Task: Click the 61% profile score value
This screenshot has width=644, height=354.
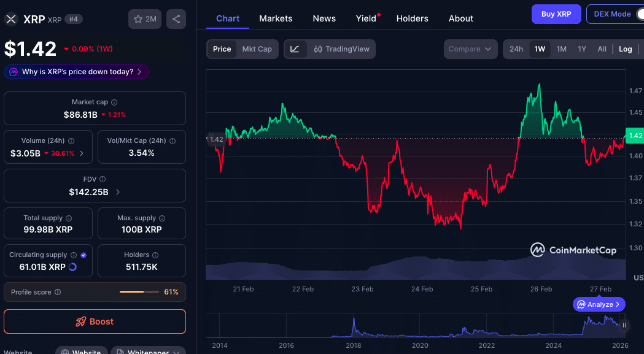Action: click(x=171, y=292)
